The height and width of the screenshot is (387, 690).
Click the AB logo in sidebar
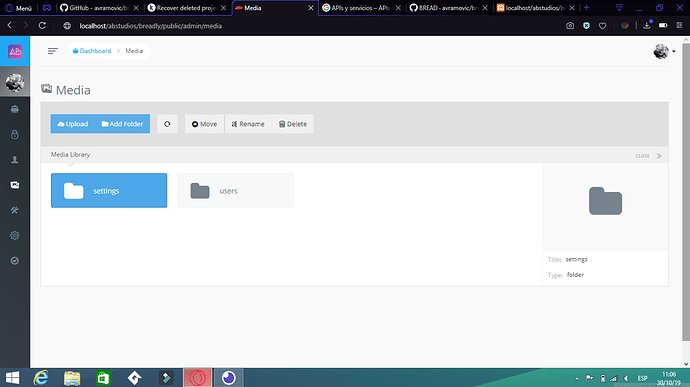click(15, 51)
